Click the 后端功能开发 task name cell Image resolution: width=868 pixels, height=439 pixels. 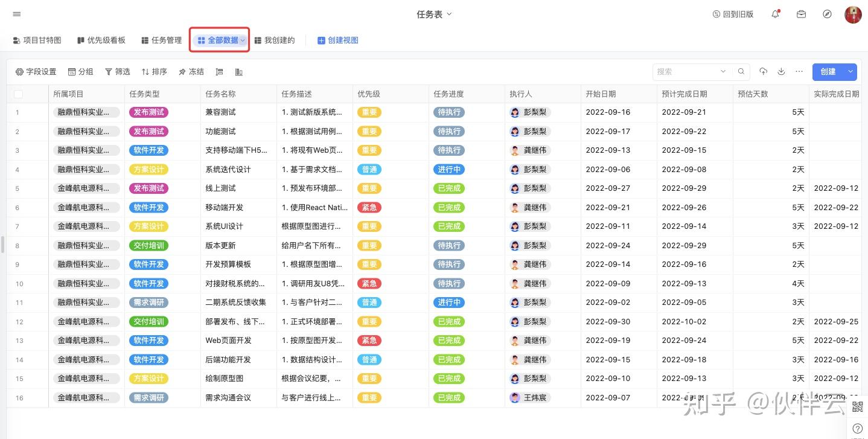238,359
